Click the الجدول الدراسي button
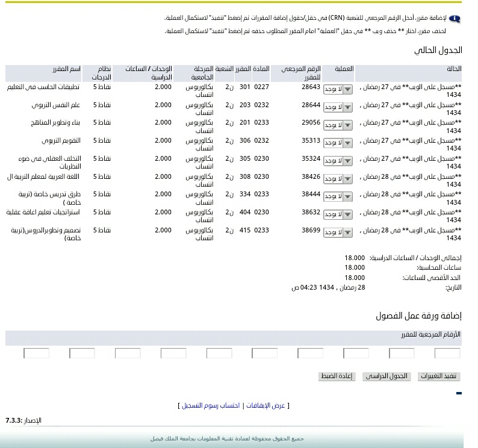This screenshot has width=478, height=448. point(386,376)
